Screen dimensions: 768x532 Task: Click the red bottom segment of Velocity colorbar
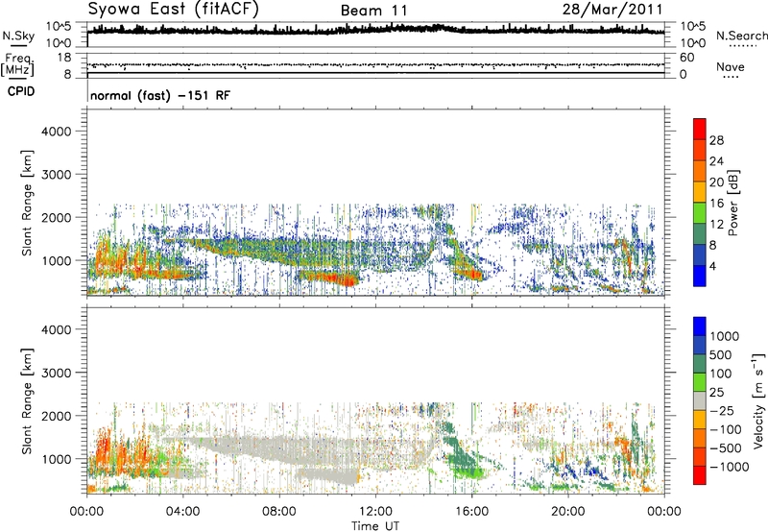700,475
